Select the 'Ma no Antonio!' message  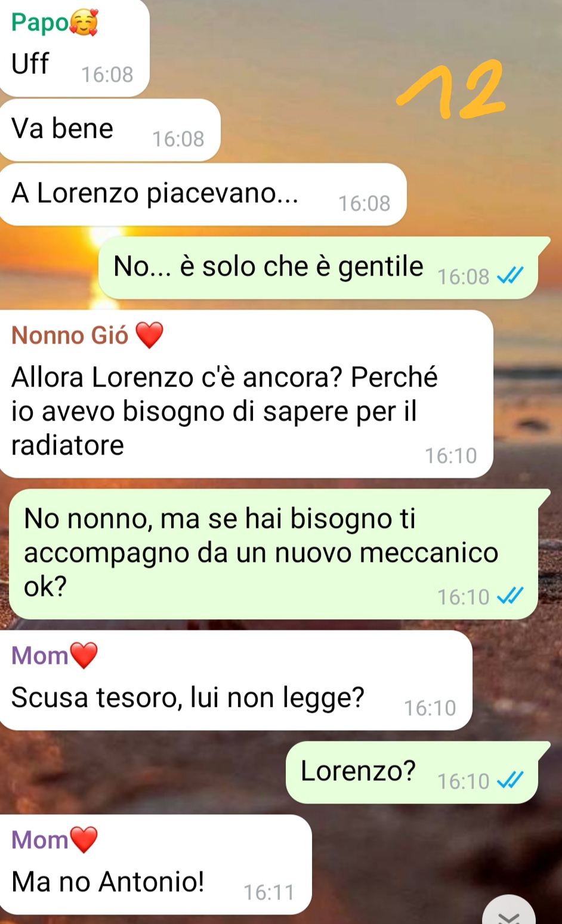(x=155, y=864)
